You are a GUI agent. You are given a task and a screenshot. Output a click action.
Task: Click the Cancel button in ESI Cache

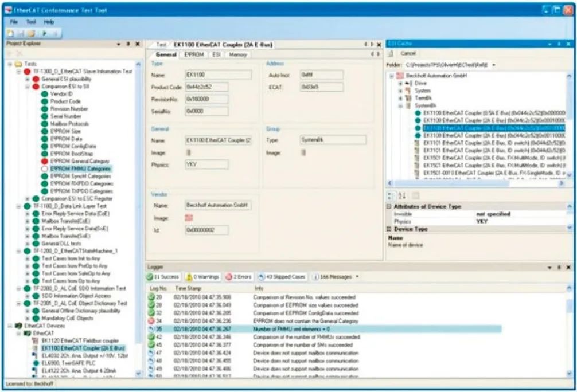click(408, 53)
